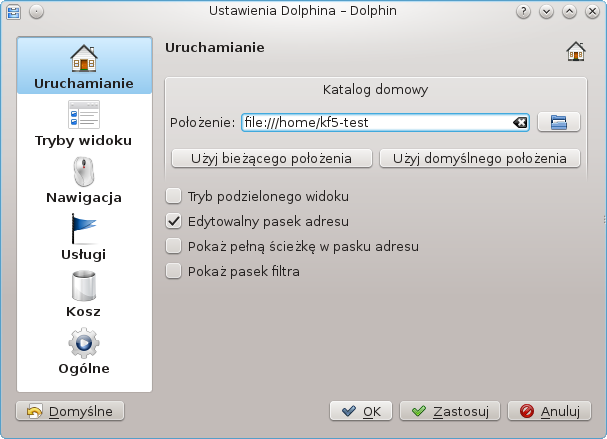607x439 pixels.
Task: Click Użyj domyślnego położenia button
Action: tap(479, 158)
